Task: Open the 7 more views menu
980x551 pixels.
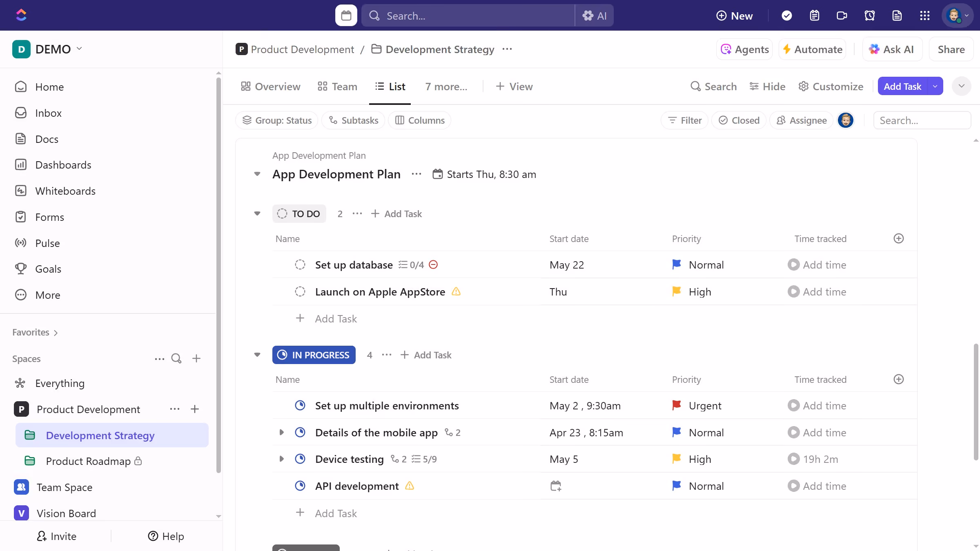Action: pos(446,86)
